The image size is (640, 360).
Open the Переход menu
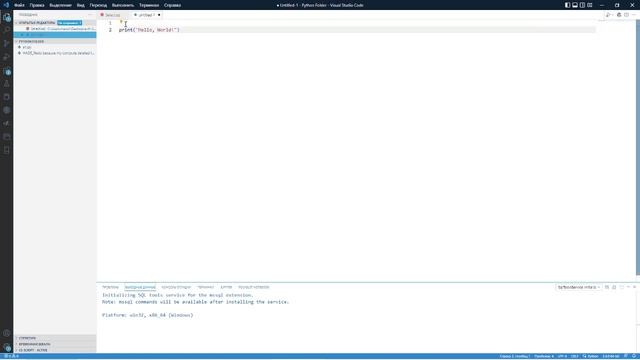click(x=98, y=5)
